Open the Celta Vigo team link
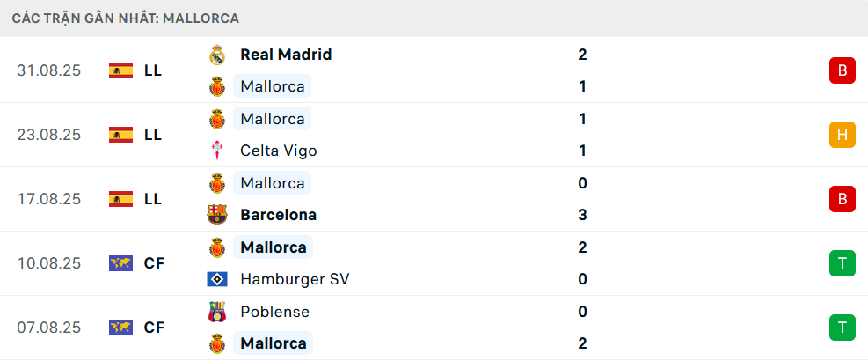This screenshot has width=868, height=361. (278, 151)
